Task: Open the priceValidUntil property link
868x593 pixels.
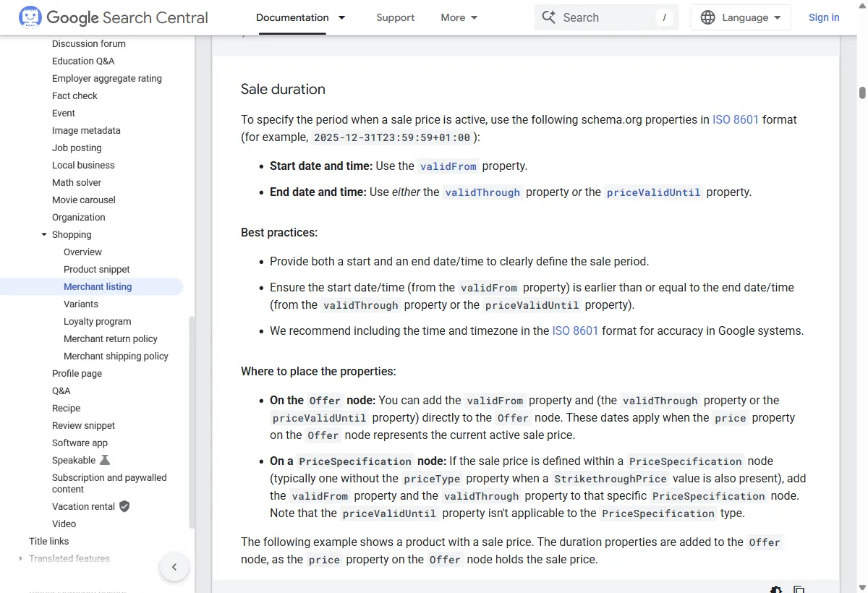Action: (x=653, y=192)
